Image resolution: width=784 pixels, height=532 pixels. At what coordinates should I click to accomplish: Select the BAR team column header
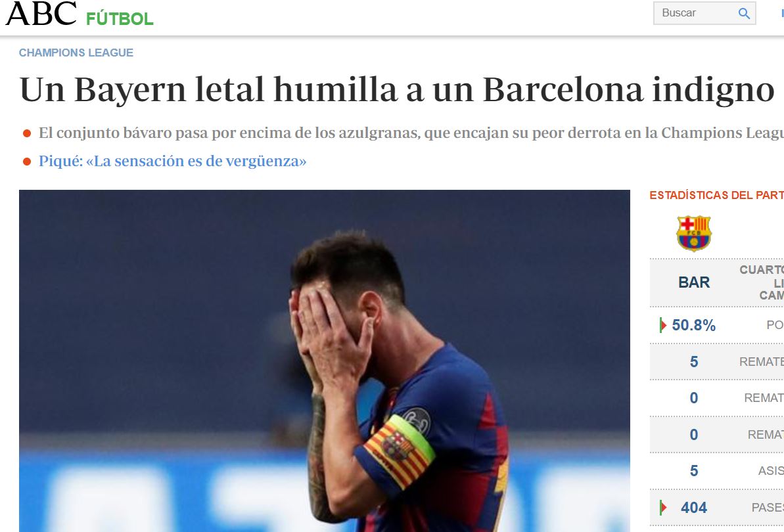694,282
